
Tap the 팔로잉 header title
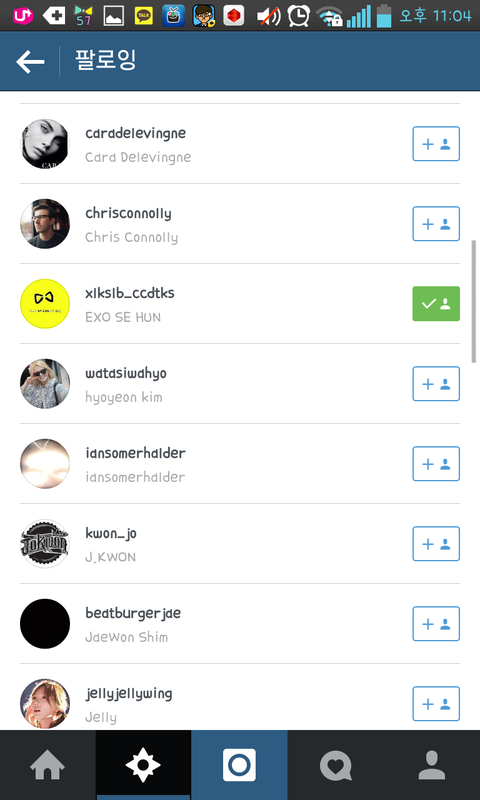point(106,61)
